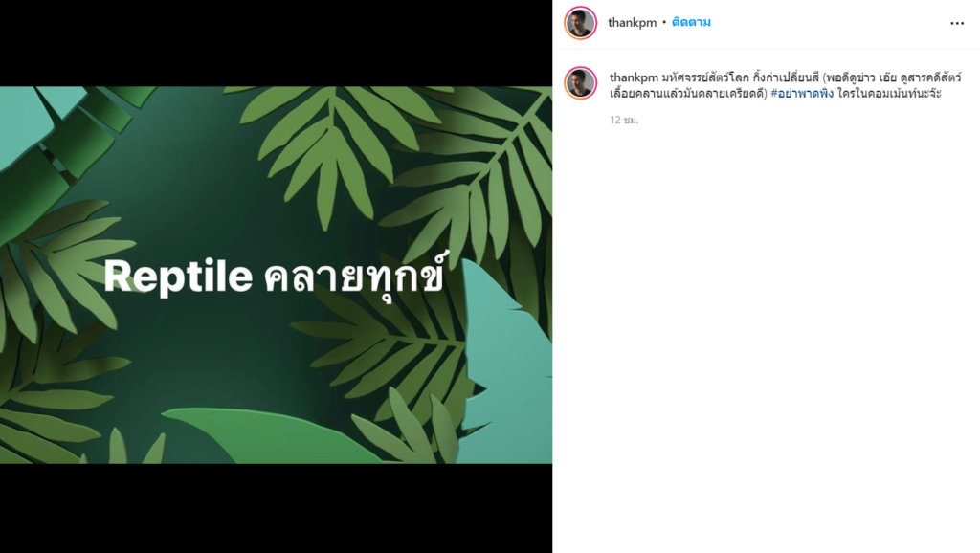Click the word Reptile in the video title
Screen dimensions: 980x553
(x=178, y=276)
